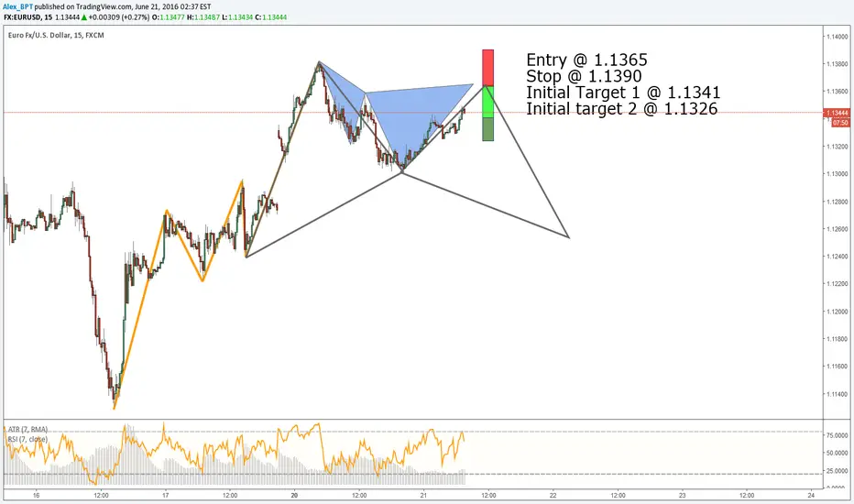
Task: Click the Entry @ 1.1365 annotation text
Action: pos(586,60)
